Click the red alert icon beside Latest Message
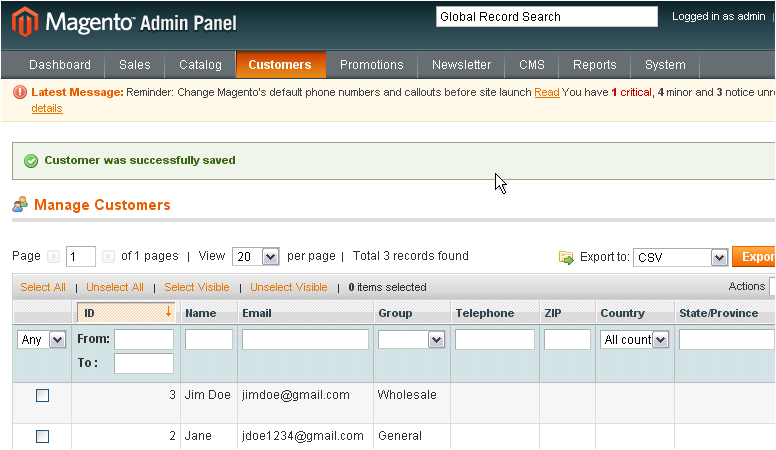The width and height of the screenshot is (776, 450). 20,92
